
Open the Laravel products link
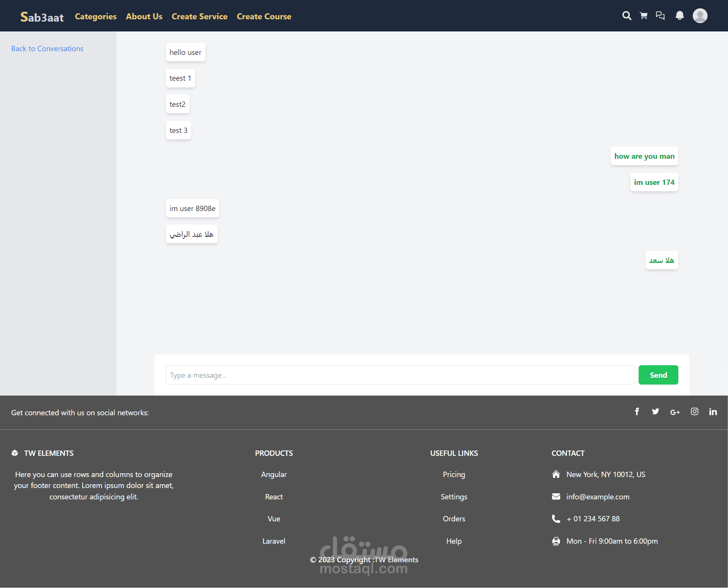tap(274, 541)
